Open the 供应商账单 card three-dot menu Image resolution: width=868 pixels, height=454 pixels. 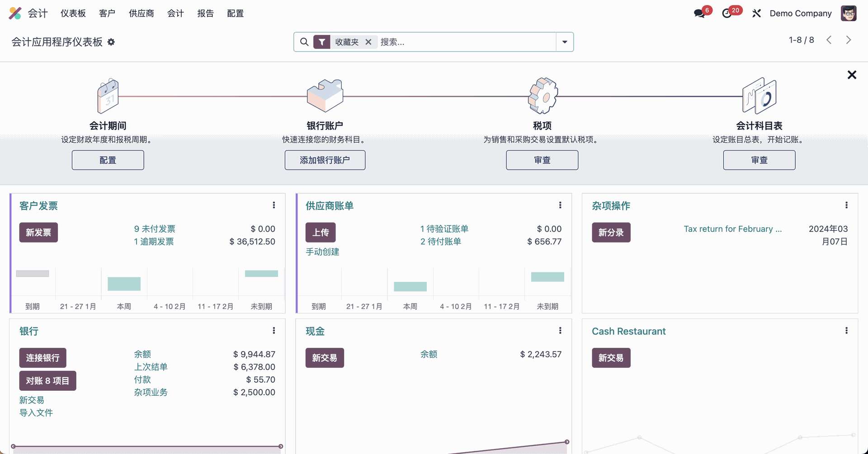[x=560, y=206]
